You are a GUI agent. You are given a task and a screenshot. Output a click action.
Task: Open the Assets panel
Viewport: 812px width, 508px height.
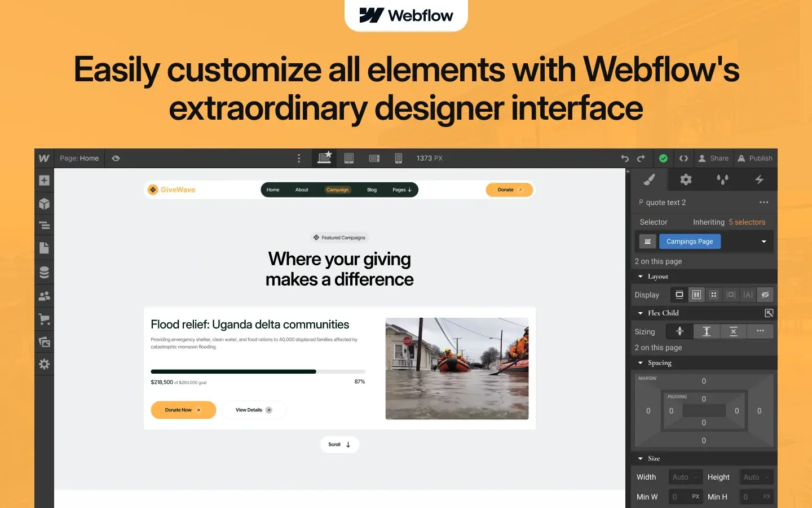click(44, 341)
